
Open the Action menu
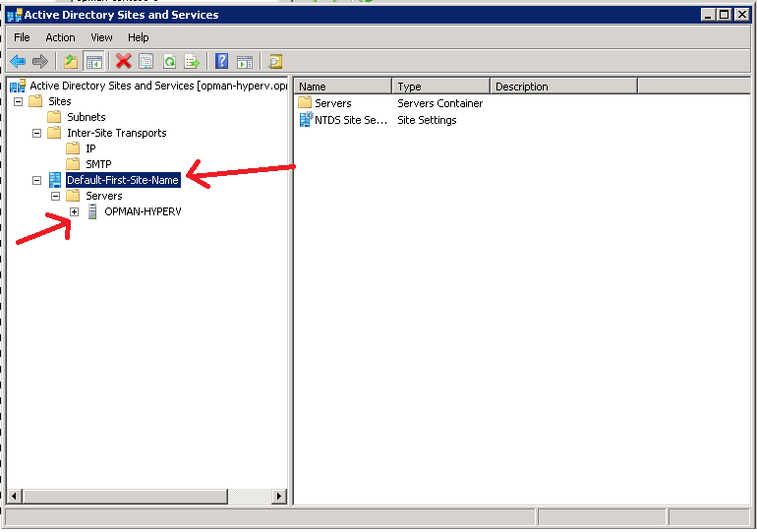60,37
